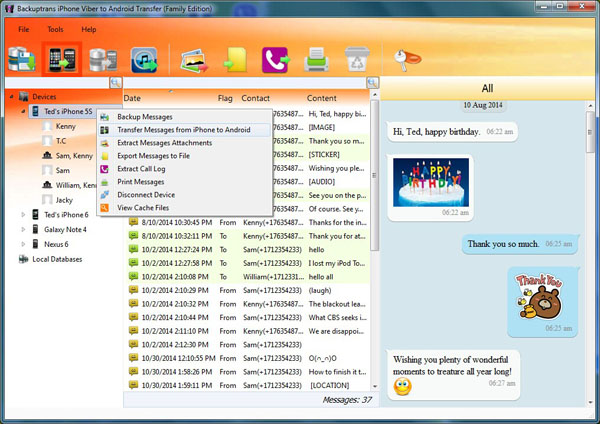Click the 'Hi, Ted, happy birthday.' bubble
The image size is (600, 424).
coord(452,132)
